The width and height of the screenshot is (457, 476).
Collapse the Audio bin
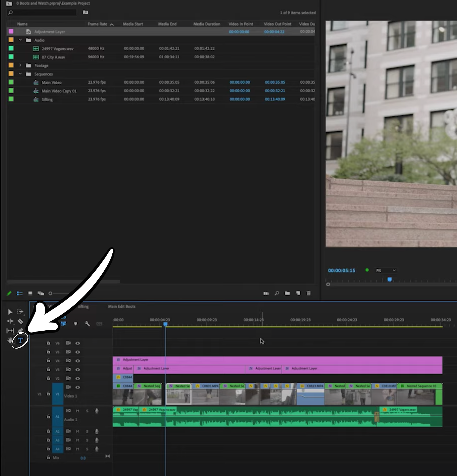[21, 40]
